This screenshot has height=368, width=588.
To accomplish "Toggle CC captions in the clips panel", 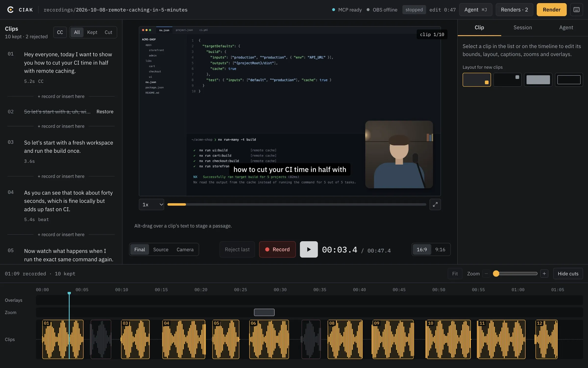I will (60, 32).
